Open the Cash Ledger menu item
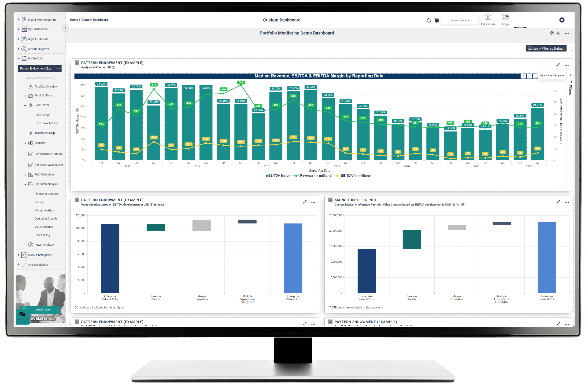The image size is (588, 385). point(42,115)
